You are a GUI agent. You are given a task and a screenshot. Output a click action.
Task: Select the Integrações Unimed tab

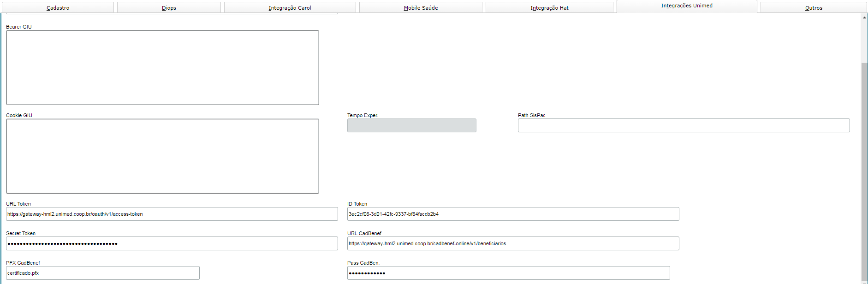point(687,6)
